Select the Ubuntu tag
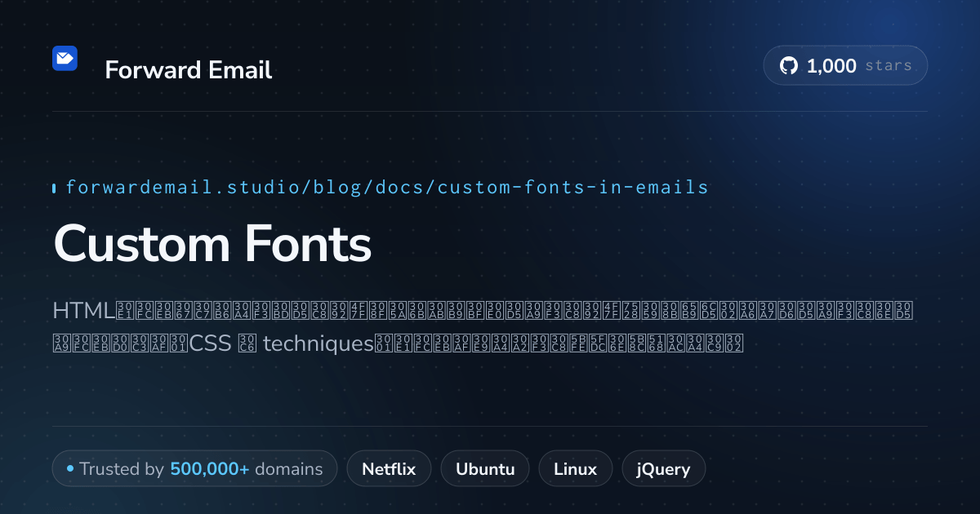The width and height of the screenshot is (980, 514). (x=485, y=469)
